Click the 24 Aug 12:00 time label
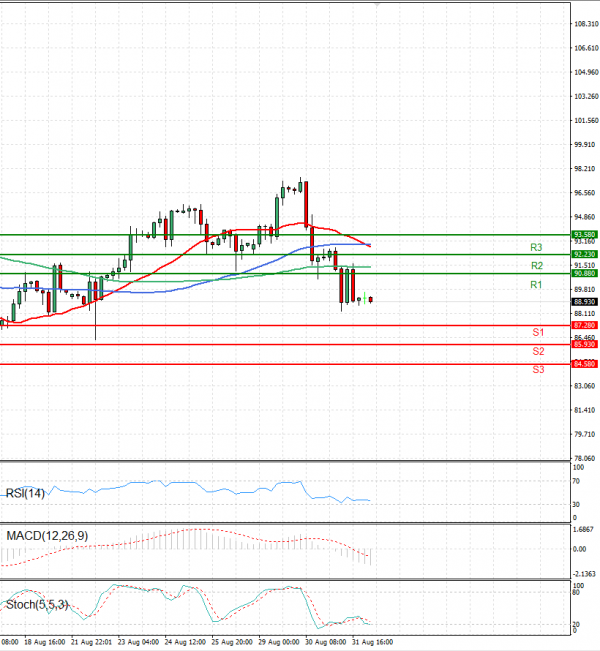This screenshot has height=651, width=600. [x=185, y=642]
